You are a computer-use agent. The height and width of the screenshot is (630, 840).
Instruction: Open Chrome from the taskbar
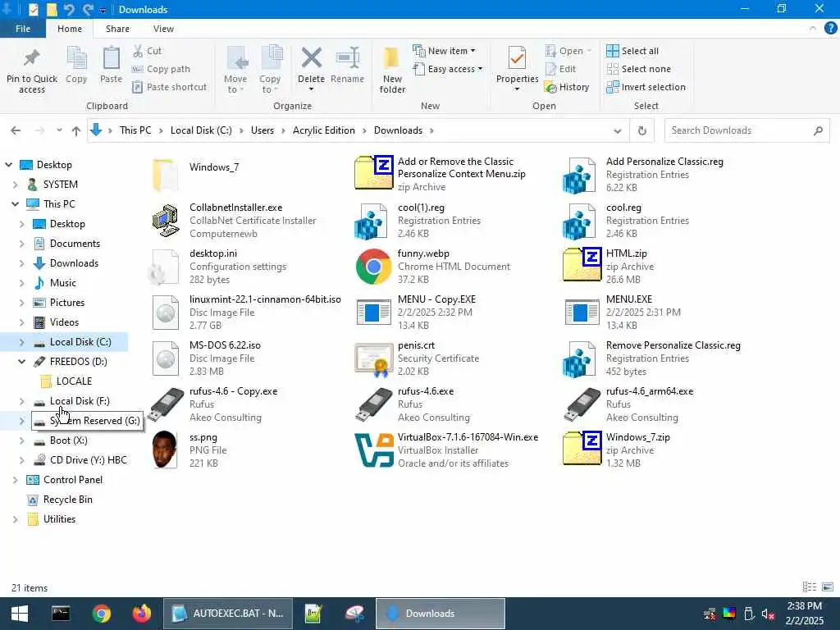click(x=101, y=614)
